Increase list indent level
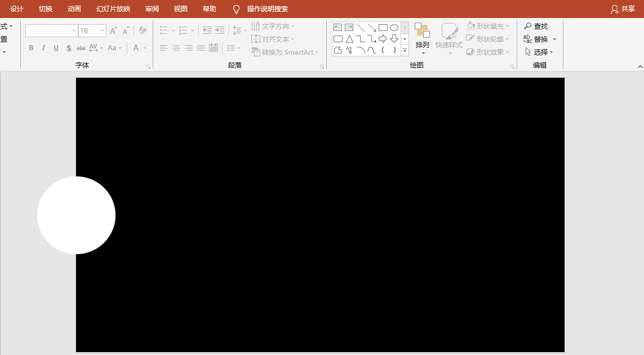 click(x=220, y=30)
